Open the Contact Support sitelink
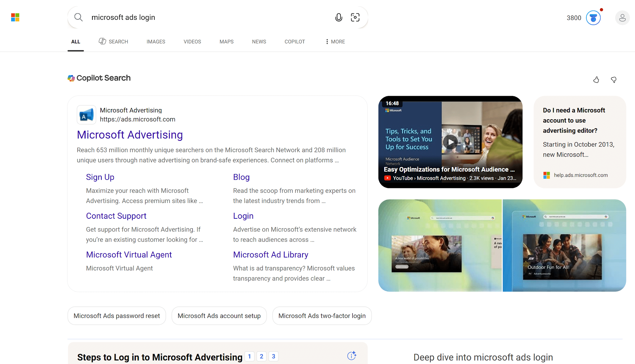This screenshot has height=364, width=635. [x=116, y=216]
